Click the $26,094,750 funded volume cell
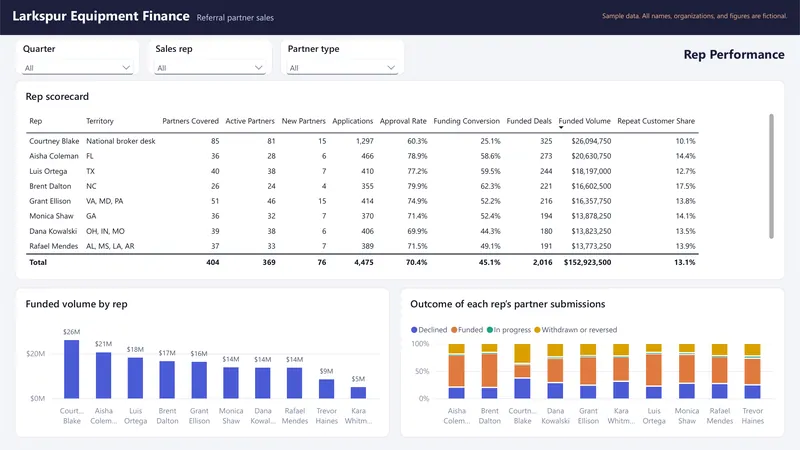Screen dimensions: 800x450 click(x=591, y=141)
